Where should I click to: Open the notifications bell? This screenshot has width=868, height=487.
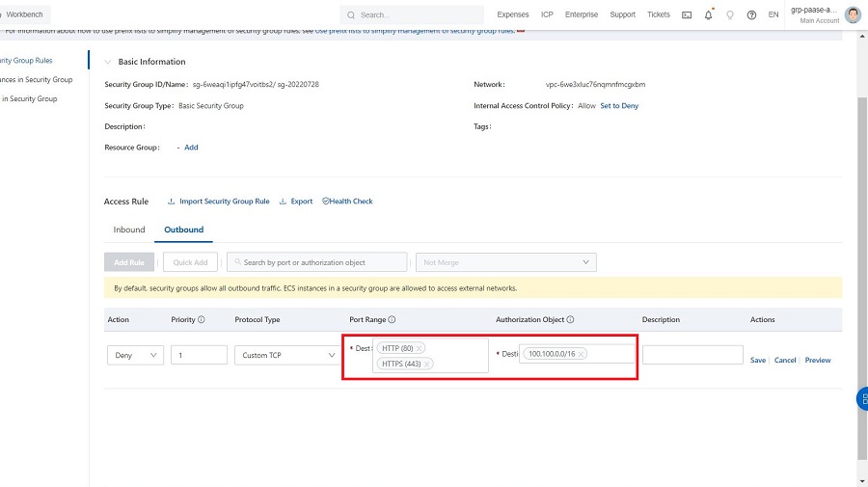coord(709,14)
